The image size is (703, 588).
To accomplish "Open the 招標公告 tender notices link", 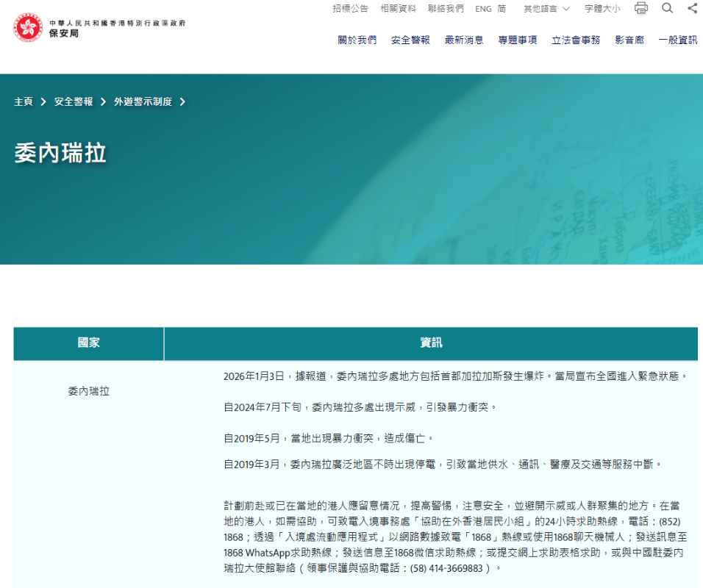I will (x=349, y=8).
